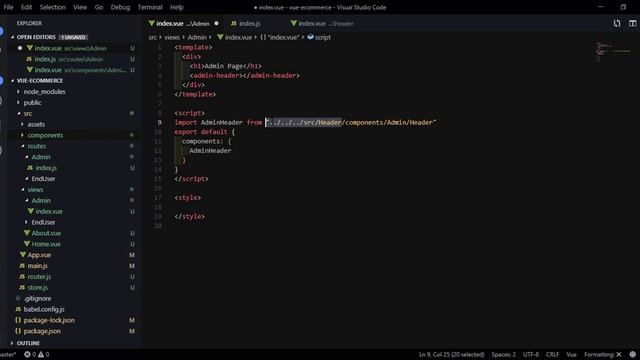This screenshot has width=640, height=360.
Task: Collapse the VUE-ECOMMERCE project section
Action: 40,80
